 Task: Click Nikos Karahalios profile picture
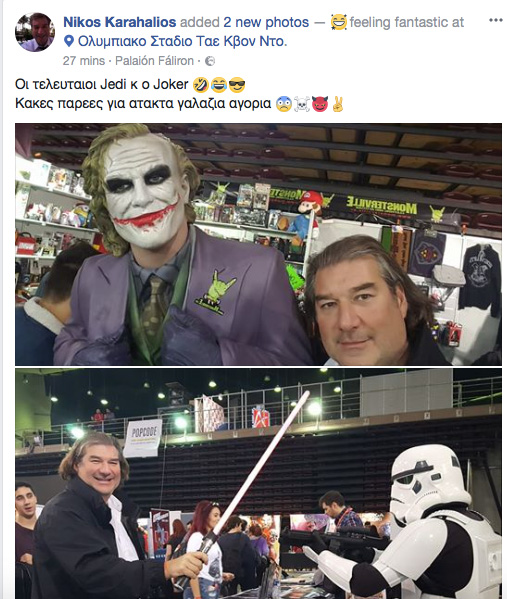(35, 32)
